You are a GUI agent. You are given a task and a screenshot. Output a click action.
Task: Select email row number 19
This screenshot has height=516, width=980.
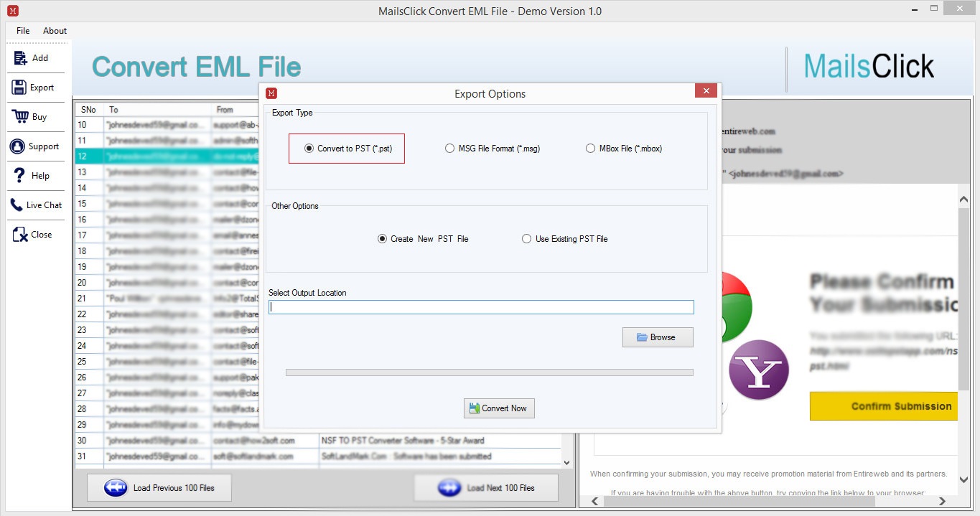[167, 267]
